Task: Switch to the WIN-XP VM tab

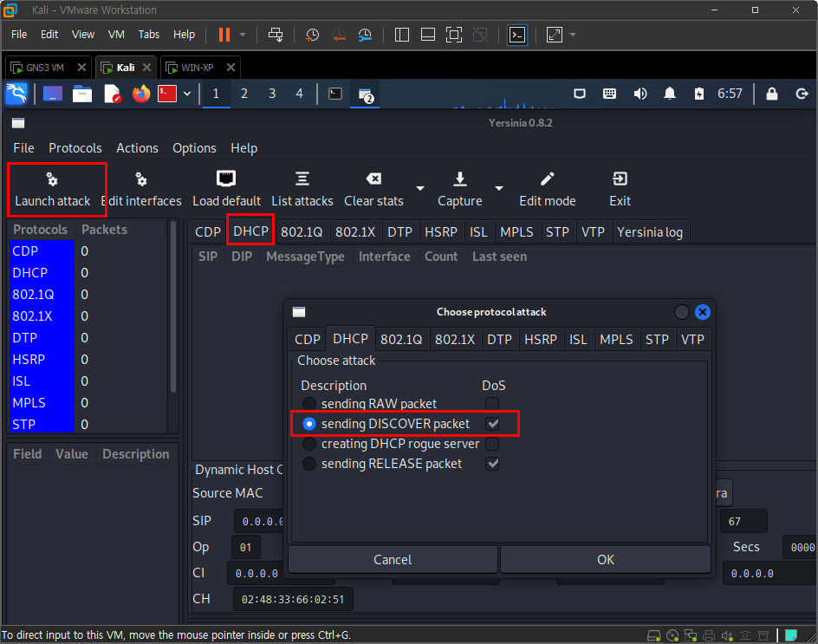Action: (x=200, y=68)
